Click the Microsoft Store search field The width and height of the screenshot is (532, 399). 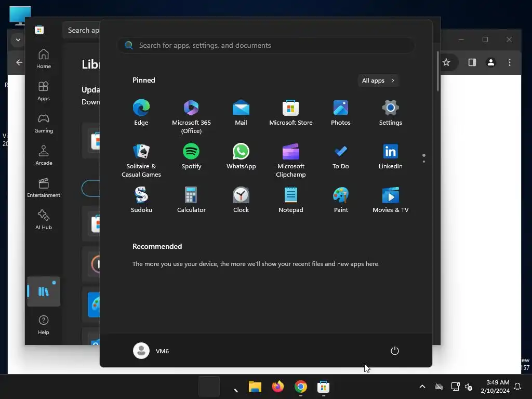(x=82, y=30)
